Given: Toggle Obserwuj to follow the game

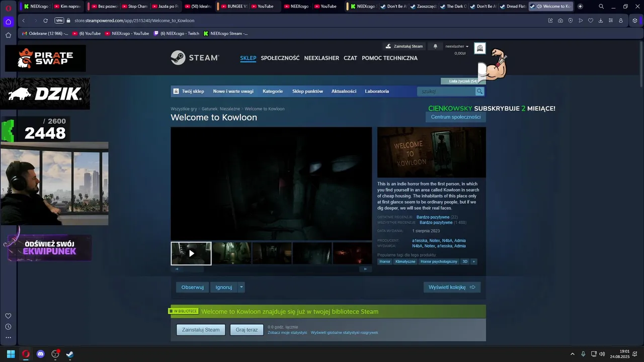Looking at the screenshot, I should coord(192,287).
